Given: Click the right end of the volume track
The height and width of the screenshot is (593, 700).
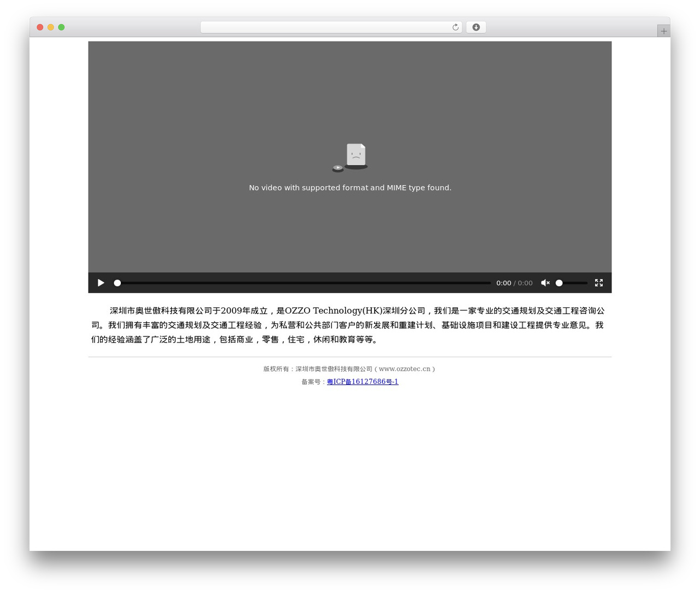Looking at the screenshot, I should tap(586, 283).
